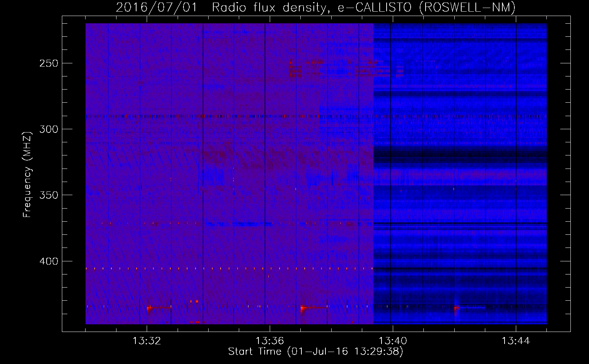Screen dimensions: 589x364
Task: Click the plot title "2016/07/01 Radio flux density, e-CALLISTO (ROSWELL-NM)"
Action: (316, 7)
